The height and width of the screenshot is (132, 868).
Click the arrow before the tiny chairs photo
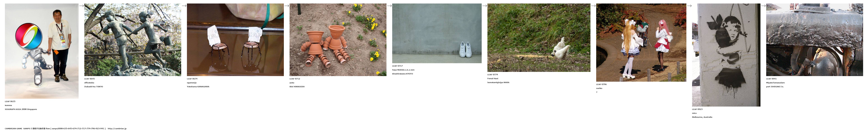184,6
